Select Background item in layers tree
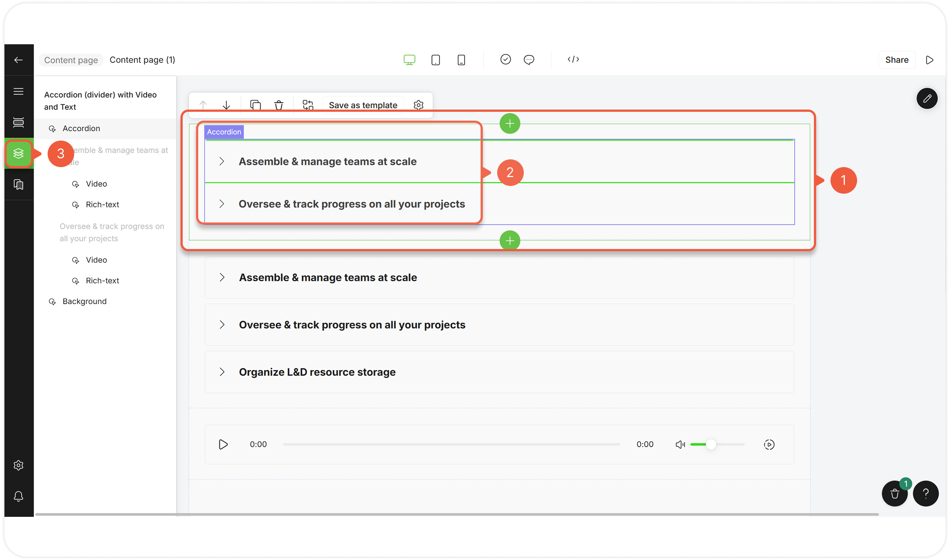Screen dimensions: 949x560 coord(85,301)
